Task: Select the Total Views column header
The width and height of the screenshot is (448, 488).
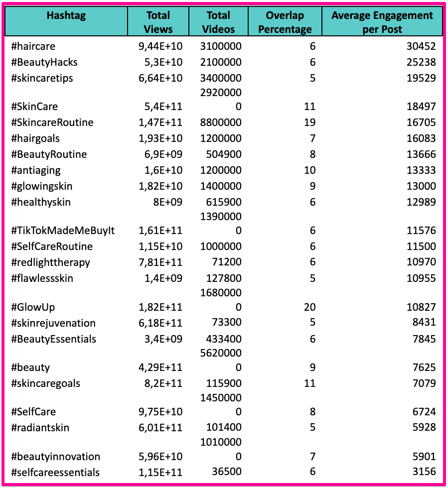Action: pyautogui.click(x=157, y=22)
